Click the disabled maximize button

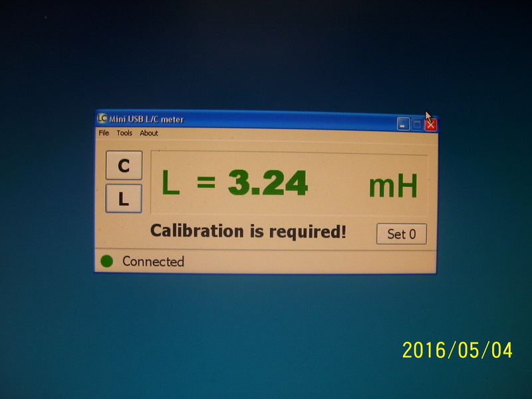tap(417, 124)
